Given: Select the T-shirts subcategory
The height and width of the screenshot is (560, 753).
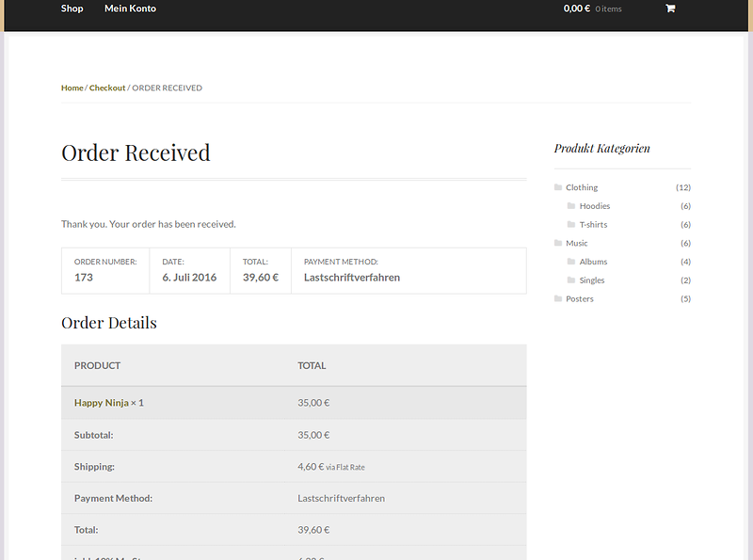Looking at the screenshot, I should [593, 225].
